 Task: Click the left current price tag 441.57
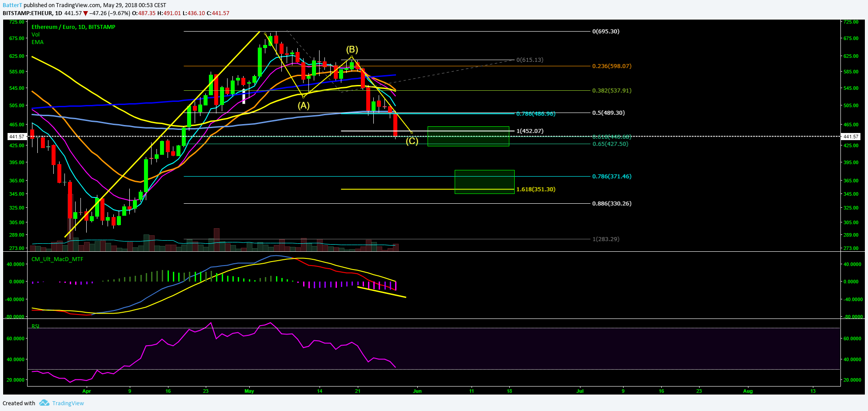click(x=17, y=137)
